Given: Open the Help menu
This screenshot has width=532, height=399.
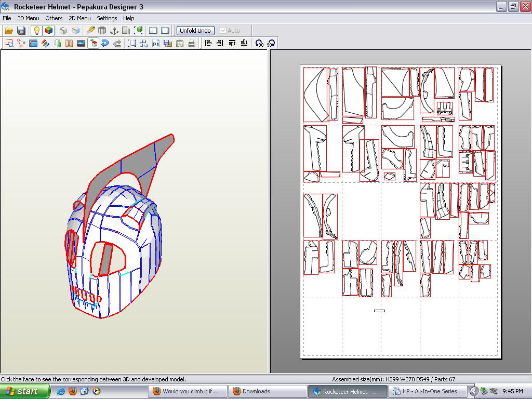Looking at the screenshot, I should click(x=128, y=18).
